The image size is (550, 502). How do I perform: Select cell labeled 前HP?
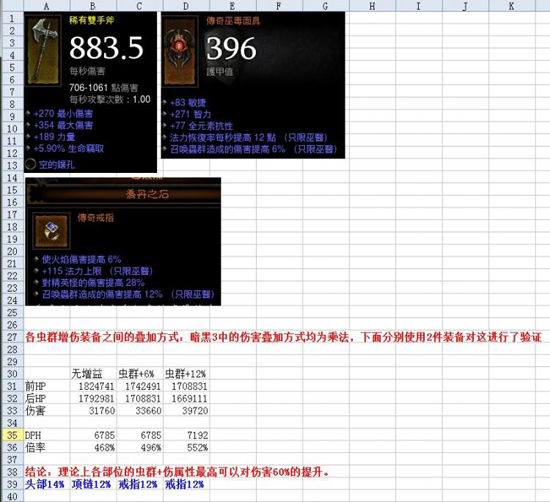(x=47, y=386)
